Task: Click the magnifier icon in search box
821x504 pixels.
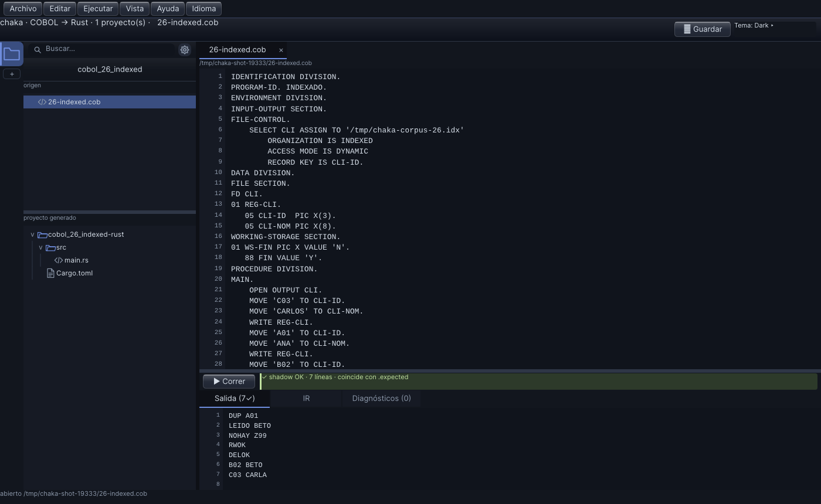Action: pyautogui.click(x=38, y=50)
